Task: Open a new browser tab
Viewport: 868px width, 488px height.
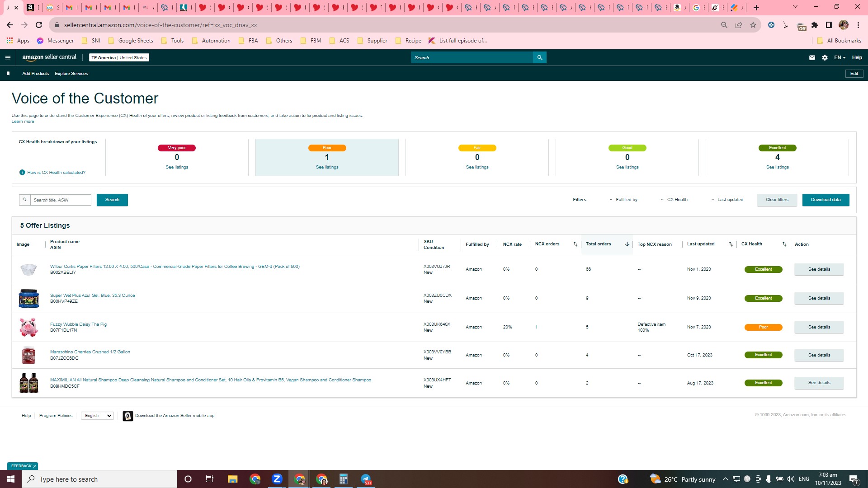Action: pos(756,8)
